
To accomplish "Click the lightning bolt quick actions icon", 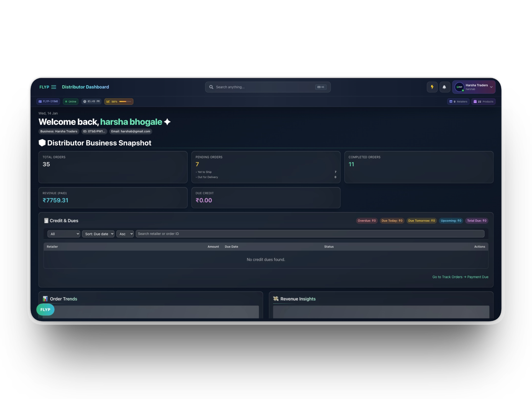I will click(432, 87).
